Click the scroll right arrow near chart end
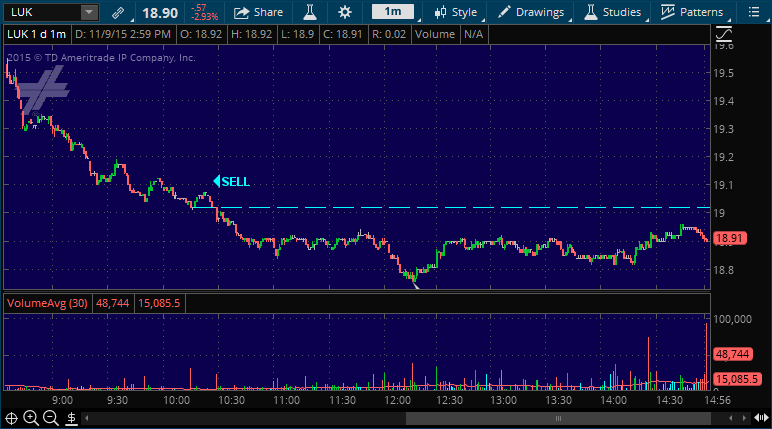This screenshot has width=772, height=429. [x=743, y=419]
